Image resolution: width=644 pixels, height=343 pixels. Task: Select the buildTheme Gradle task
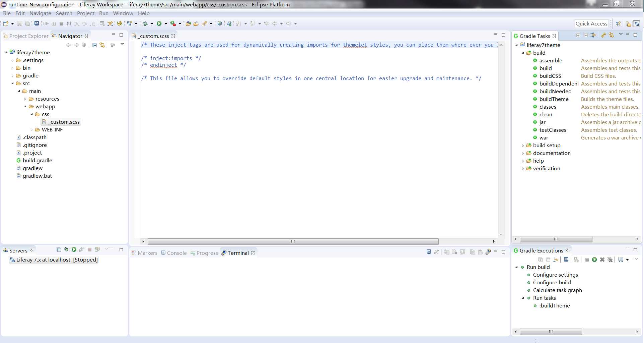tap(554, 99)
